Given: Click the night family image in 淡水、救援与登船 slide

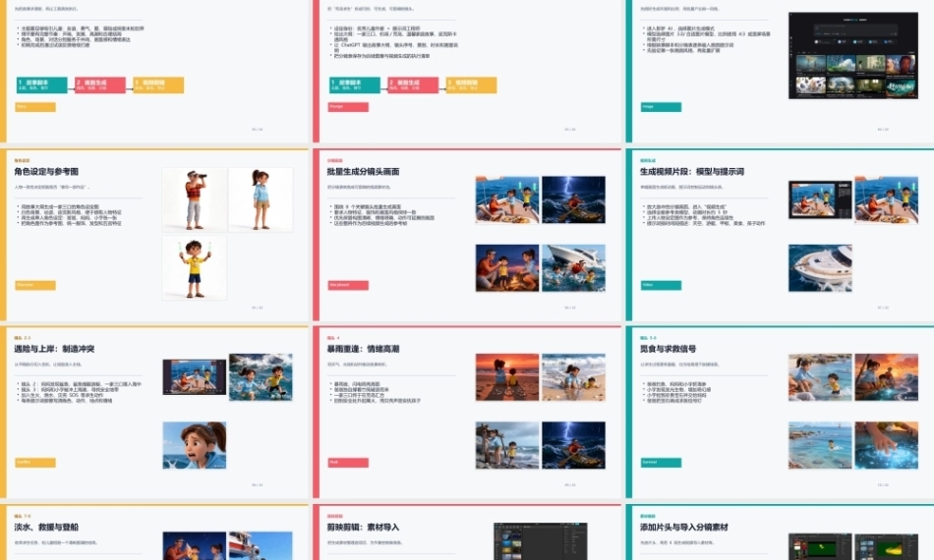Looking at the screenshot, I should click(x=195, y=545).
